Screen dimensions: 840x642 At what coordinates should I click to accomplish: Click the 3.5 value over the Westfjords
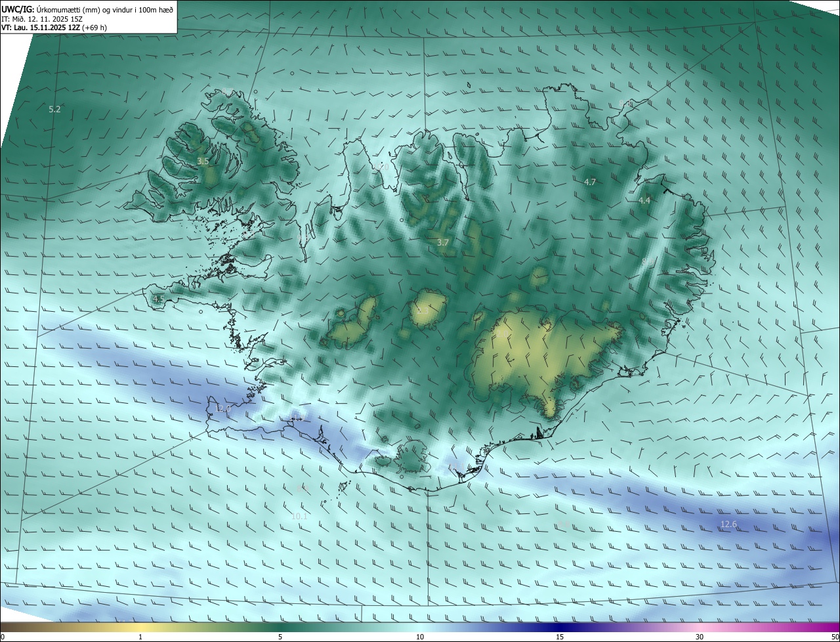coord(203,161)
